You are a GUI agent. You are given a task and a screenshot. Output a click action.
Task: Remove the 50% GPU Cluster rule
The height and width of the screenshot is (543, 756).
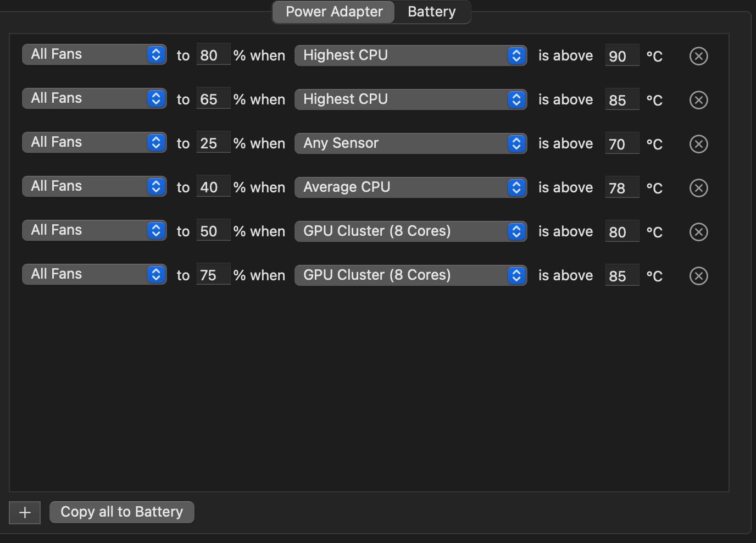pos(698,232)
